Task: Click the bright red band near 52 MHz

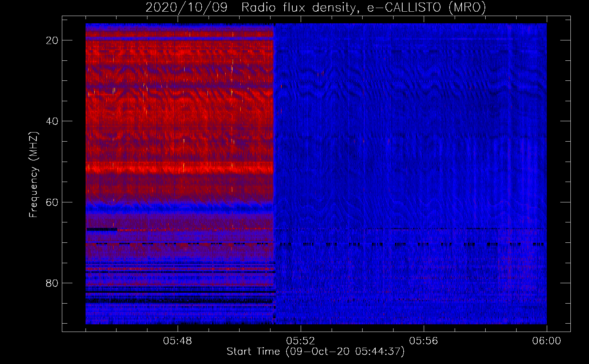Action: coord(179,168)
